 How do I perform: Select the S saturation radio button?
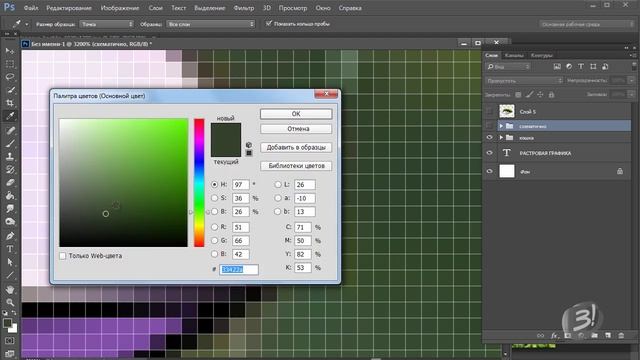214,198
